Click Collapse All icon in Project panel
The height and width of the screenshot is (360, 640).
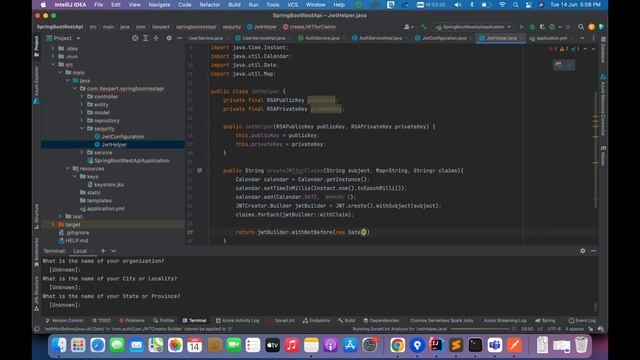coord(156,38)
